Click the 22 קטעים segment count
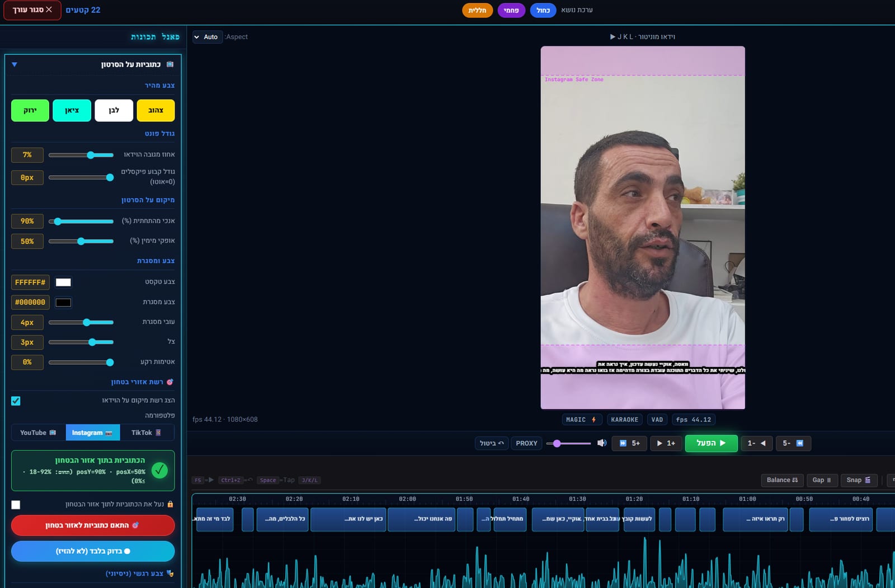The height and width of the screenshot is (588, 895). [83, 10]
